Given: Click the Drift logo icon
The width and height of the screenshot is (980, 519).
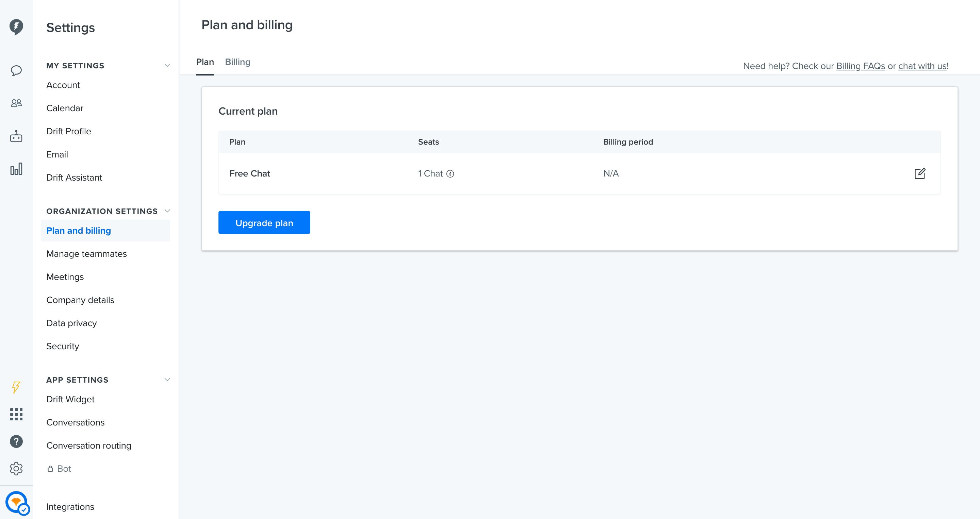Looking at the screenshot, I should pyautogui.click(x=16, y=27).
